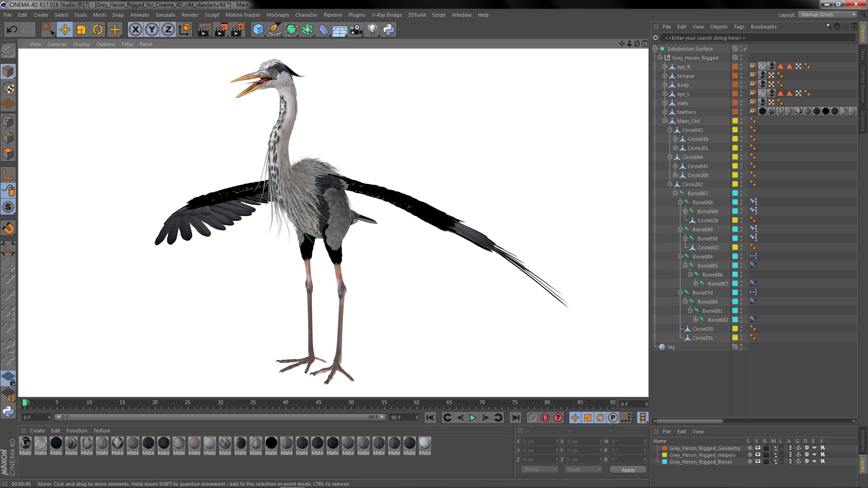Open the Content Browser side tab

click(863, 84)
